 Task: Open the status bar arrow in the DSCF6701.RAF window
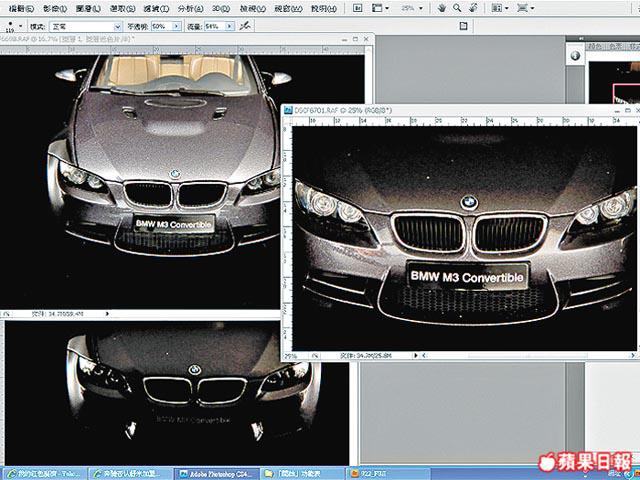[416, 356]
